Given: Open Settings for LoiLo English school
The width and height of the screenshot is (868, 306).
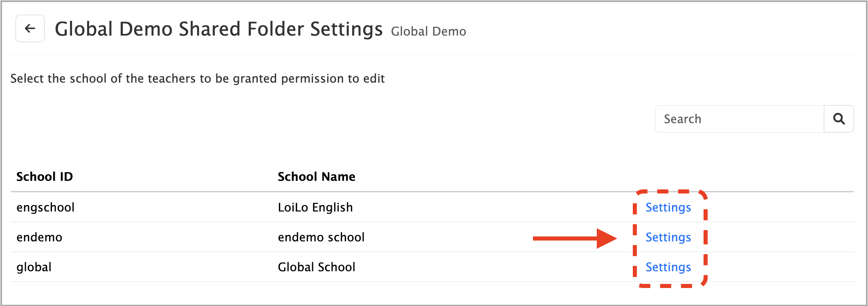Looking at the screenshot, I should click(x=668, y=207).
